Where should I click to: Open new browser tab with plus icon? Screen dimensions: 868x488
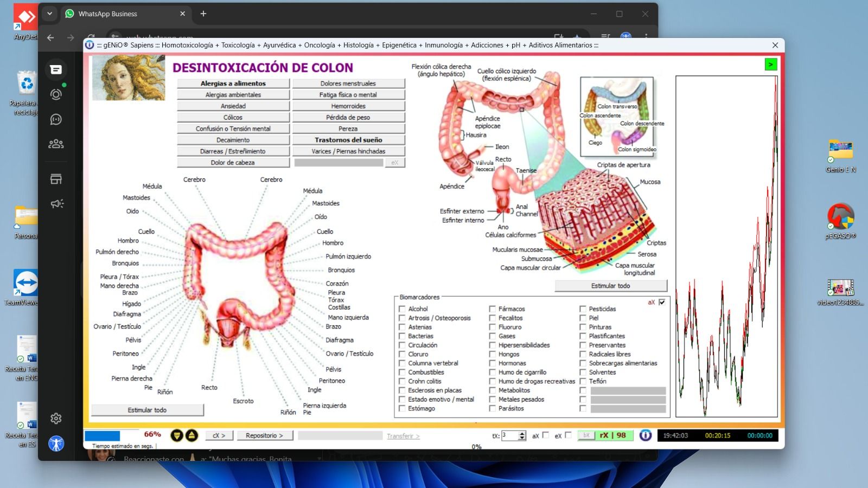tap(203, 14)
